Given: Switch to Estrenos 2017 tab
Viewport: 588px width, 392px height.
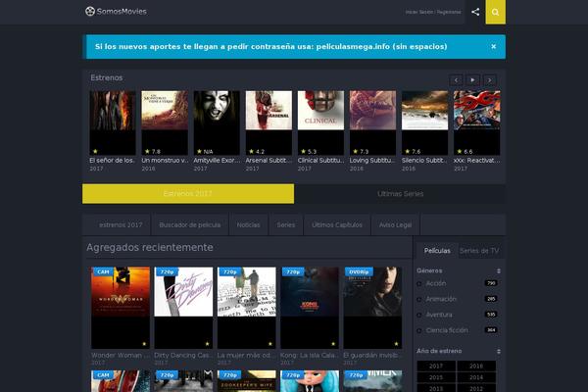Looking at the screenshot, I should [x=188, y=194].
